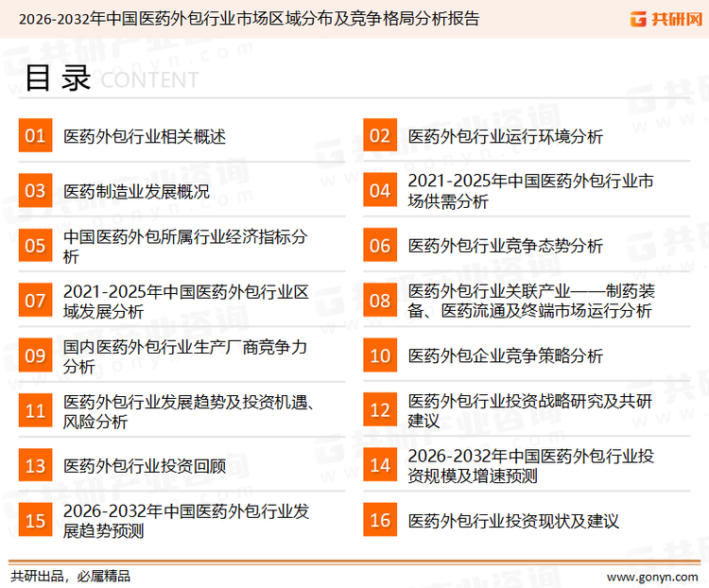
Task: Select the 08 chapter number box
Action: (x=380, y=301)
